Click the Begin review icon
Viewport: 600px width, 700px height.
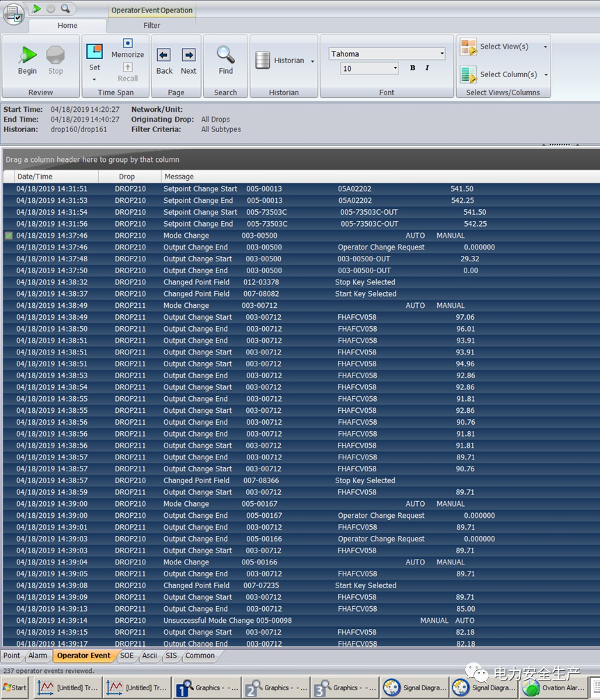(28, 56)
